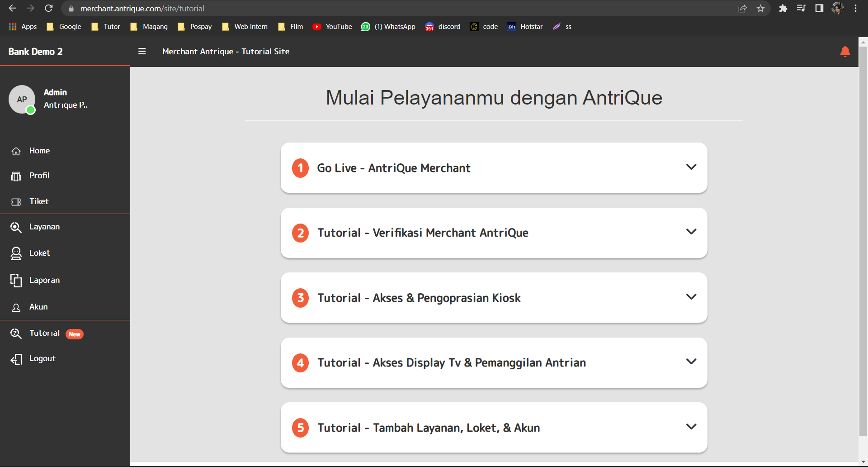Viewport: 868px width, 467px height.
Task: Click the Profil building icon
Action: [16, 176]
